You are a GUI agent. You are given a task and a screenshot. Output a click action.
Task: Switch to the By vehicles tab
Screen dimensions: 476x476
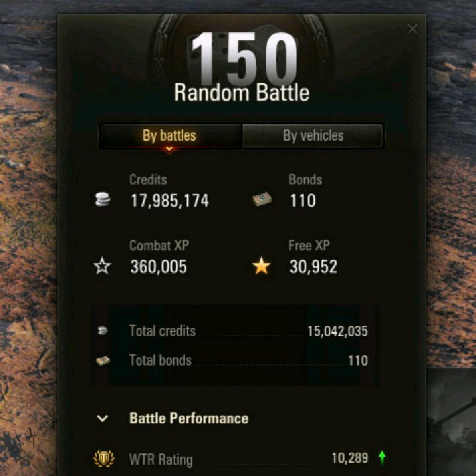[x=313, y=136]
